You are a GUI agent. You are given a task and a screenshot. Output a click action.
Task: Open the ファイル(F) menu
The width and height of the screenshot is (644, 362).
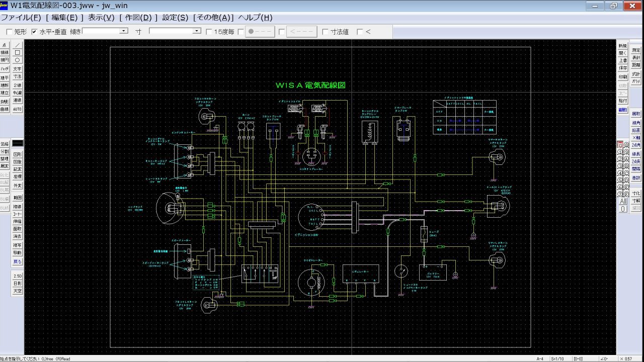(21, 17)
